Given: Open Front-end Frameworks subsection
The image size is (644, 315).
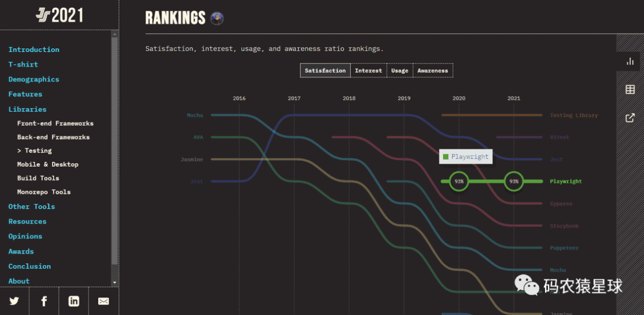Looking at the screenshot, I should click(x=55, y=123).
